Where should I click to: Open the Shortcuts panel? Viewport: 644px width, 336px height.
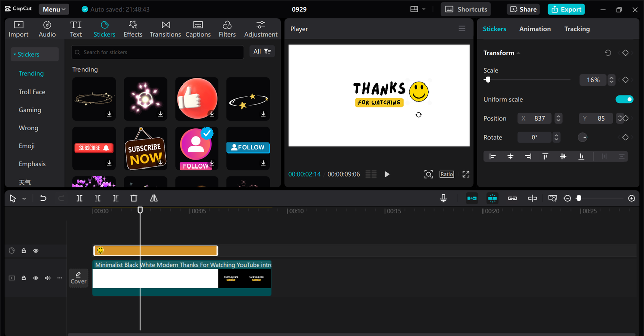tap(466, 9)
